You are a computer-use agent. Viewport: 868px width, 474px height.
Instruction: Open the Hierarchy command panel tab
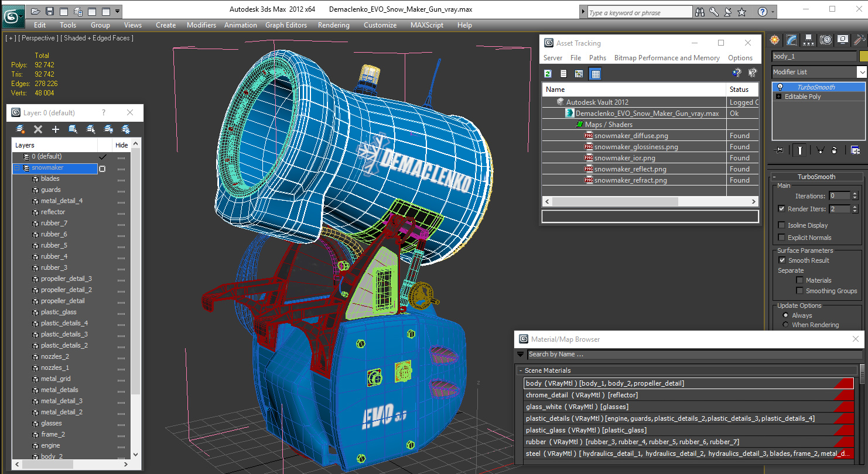[x=809, y=40]
